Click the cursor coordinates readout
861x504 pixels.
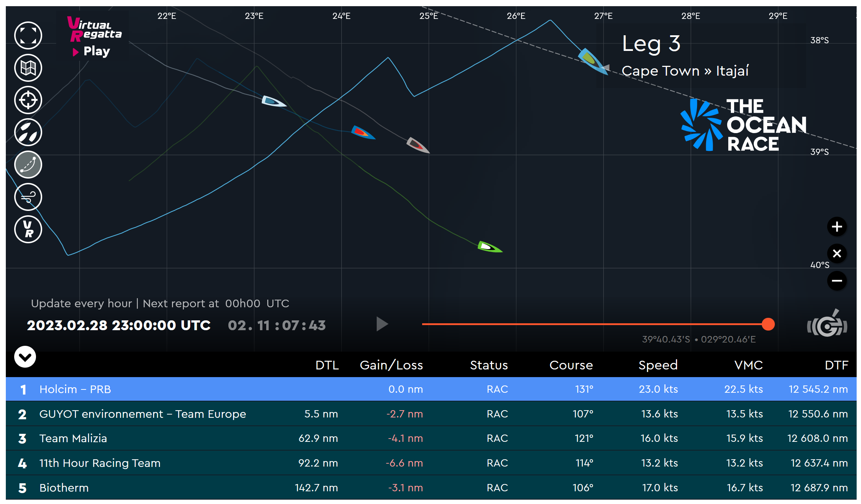tap(698, 339)
